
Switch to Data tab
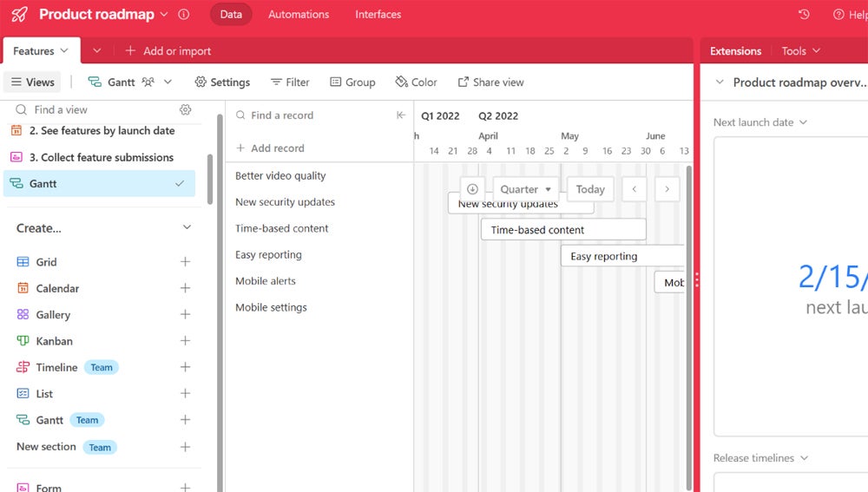tap(231, 15)
